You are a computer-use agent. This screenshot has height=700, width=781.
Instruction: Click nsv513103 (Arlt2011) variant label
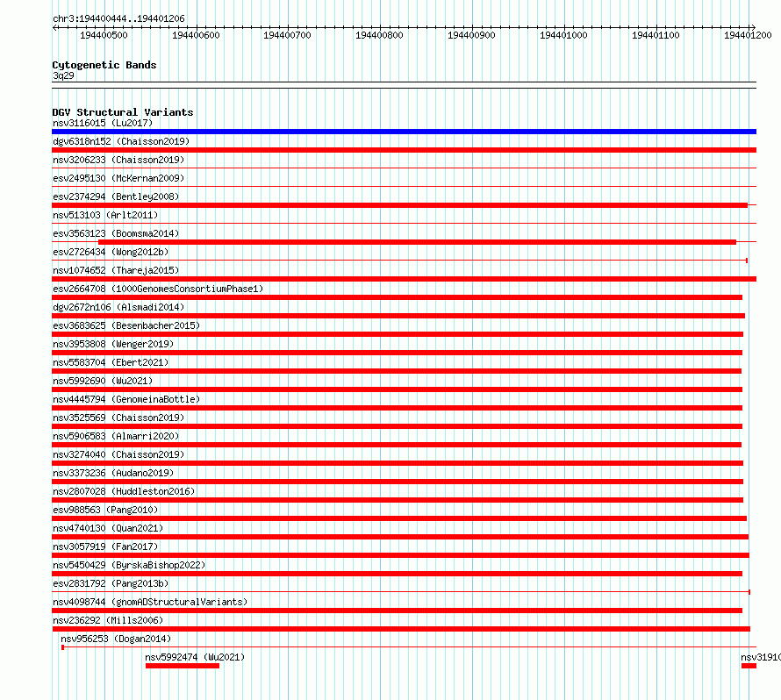(105, 215)
